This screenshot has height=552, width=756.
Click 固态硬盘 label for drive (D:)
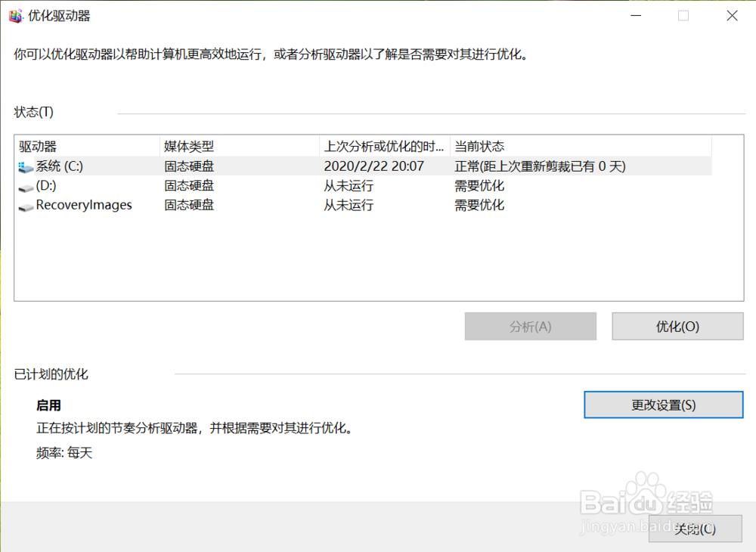(188, 185)
